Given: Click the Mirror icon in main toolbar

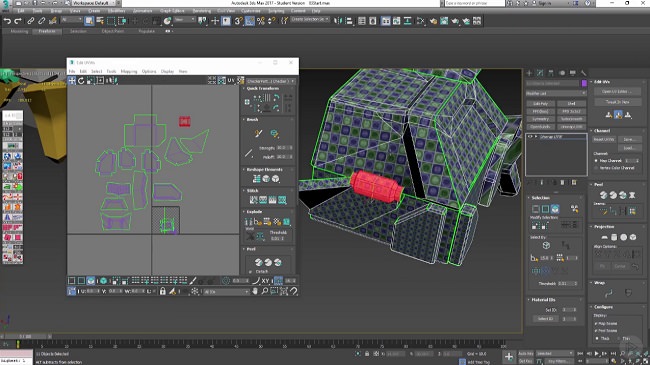Looking at the screenshot, I should click(x=338, y=21).
